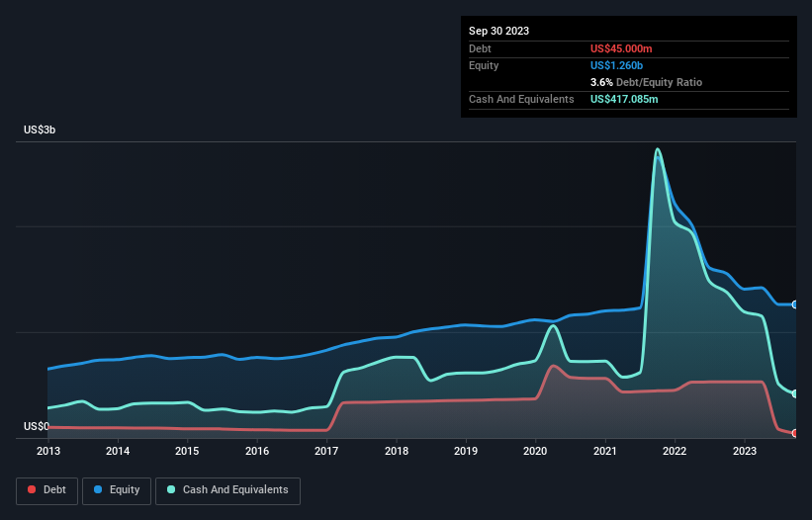The height and width of the screenshot is (520, 812).
Task: Click the 2013 x-axis label
Action: [x=48, y=451]
